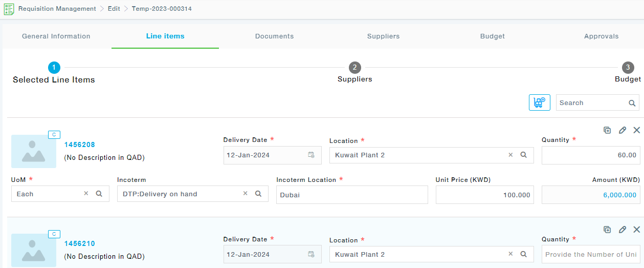The width and height of the screenshot is (644, 268).
Task: Click Requisition Management breadcrumb link
Action: pos(57,9)
